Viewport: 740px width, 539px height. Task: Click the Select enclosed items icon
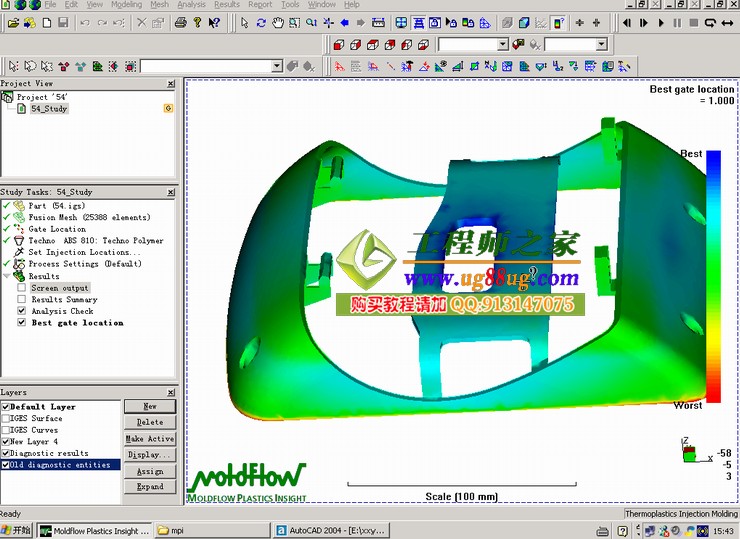130,67
